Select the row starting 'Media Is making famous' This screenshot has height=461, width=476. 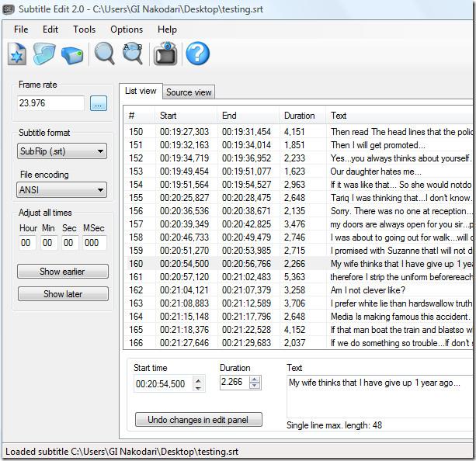[x=298, y=317]
